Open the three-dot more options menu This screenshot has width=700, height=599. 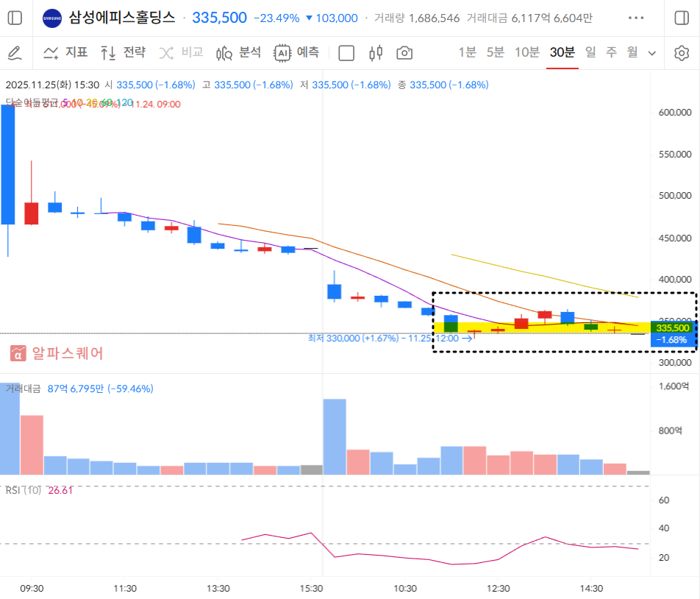pos(636,18)
